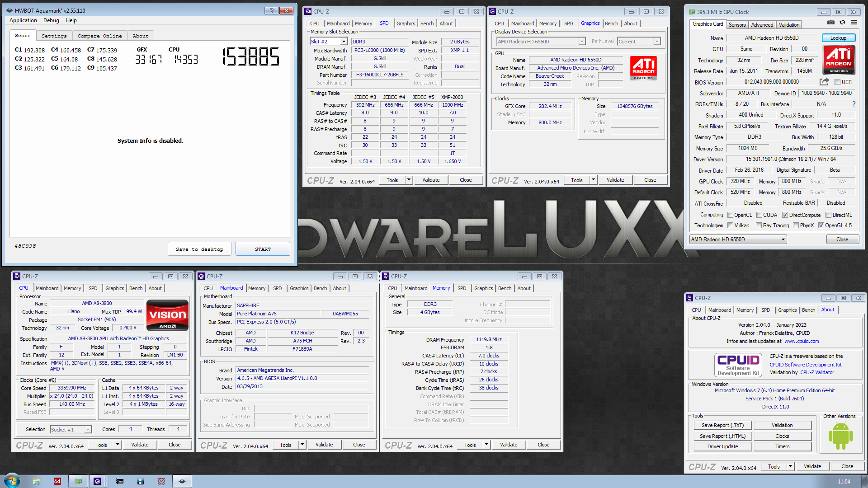The width and height of the screenshot is (868, 488).
Task: Click the taskbar clock showing 11:04
Action: [x=844, y=482]
